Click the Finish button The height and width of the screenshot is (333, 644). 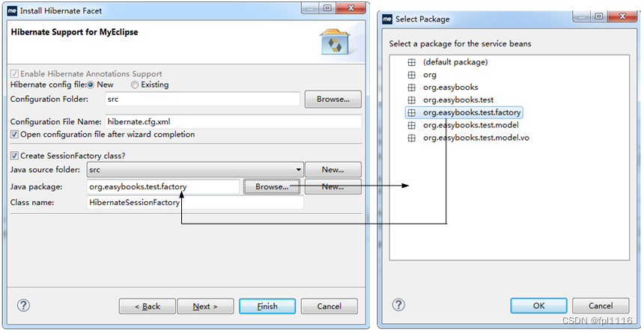tap(267, 306)
